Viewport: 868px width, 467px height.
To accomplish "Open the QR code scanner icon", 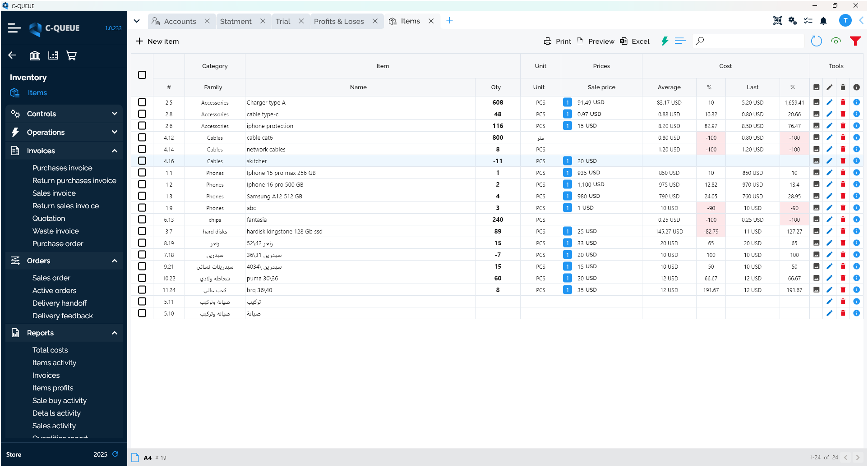I will pyautogui.click(x=777, y=21).
